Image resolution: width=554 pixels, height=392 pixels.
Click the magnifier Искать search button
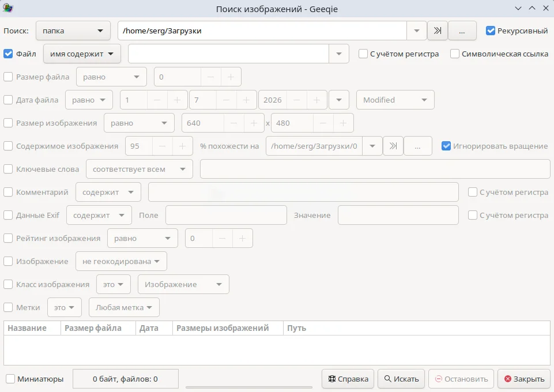401,379
